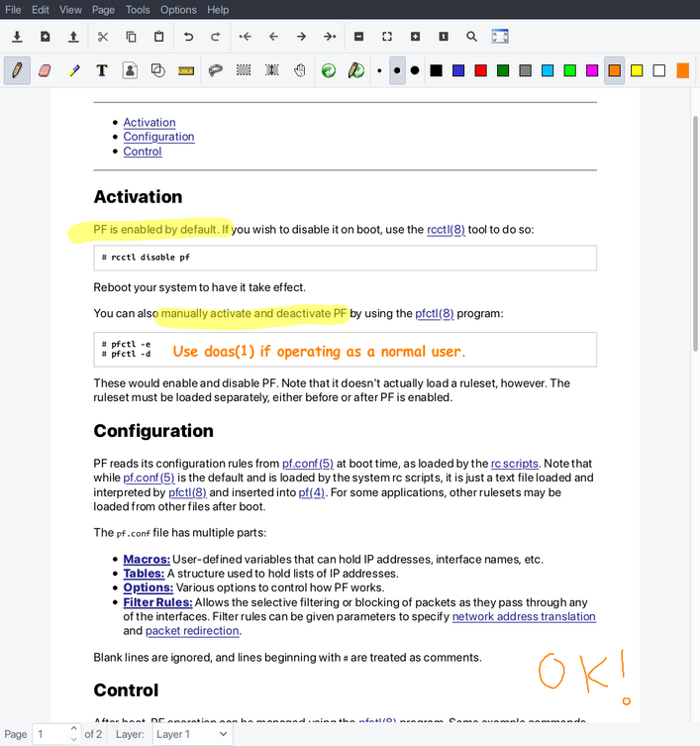
Task: Jump to the last page
Action: 330,37
